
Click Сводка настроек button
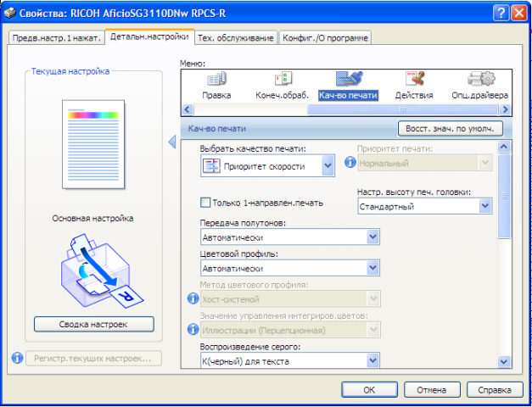(94, 324)
